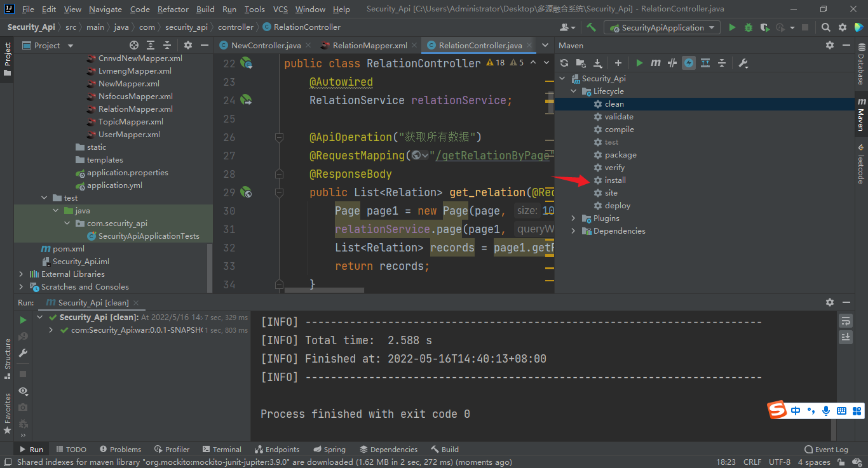
Task: Click CRLF line separator in status bar
Action: (x=752, y=462)
